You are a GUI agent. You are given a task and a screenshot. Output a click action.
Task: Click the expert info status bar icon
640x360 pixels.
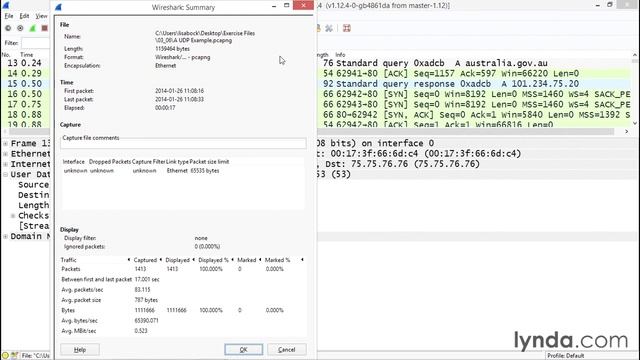[x=5, y=356]
